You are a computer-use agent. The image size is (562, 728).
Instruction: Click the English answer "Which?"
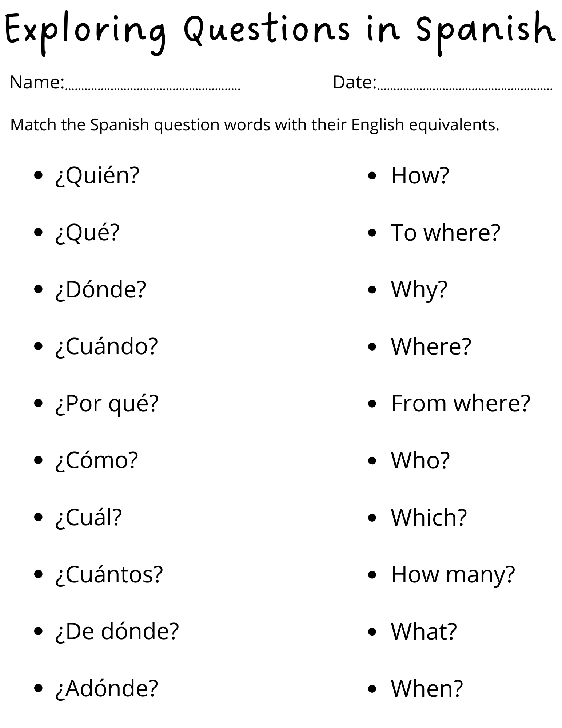point(429,517)
